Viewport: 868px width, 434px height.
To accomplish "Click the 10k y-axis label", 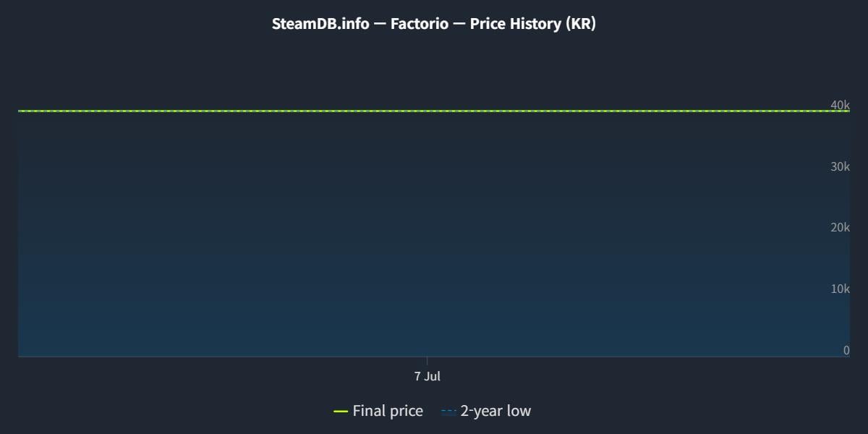I will [x=840, y=289].
